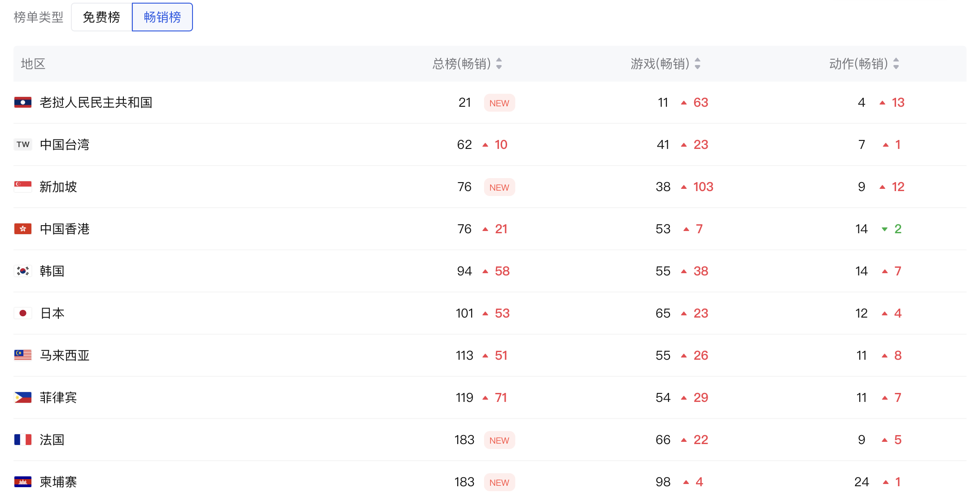
Task: Click the Cambodia flag icon
Action: (23, 482)
